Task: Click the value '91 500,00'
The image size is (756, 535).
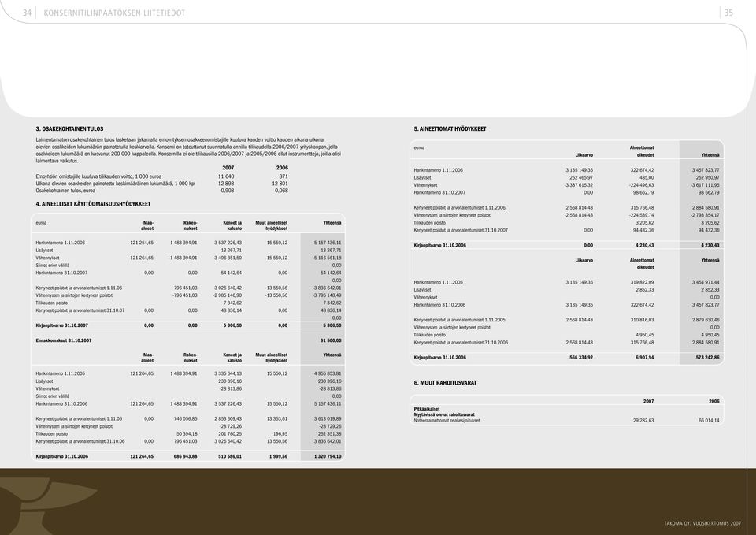Action: coord(331,340)
